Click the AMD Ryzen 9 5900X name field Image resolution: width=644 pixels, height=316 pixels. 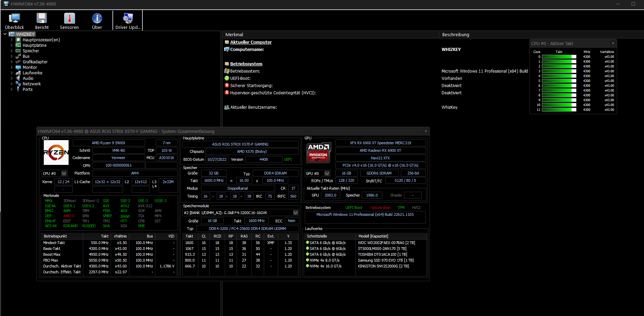[x=109, y=143]
